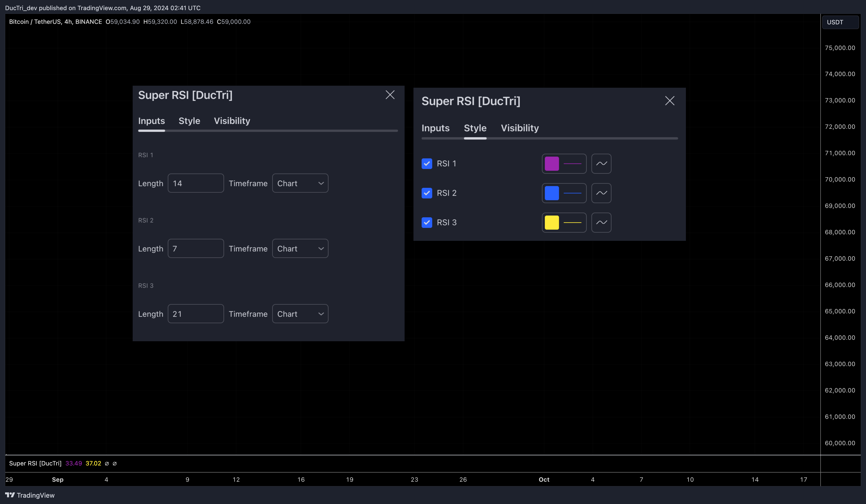
Task: Click the RSI 1 purple line style preview
Action: tap(573, 164)
